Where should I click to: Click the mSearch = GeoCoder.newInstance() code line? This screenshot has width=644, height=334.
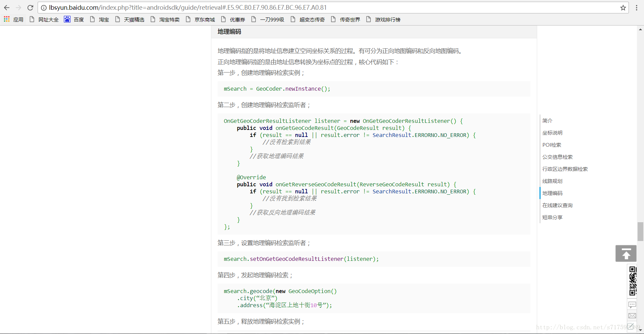[277, 89]
